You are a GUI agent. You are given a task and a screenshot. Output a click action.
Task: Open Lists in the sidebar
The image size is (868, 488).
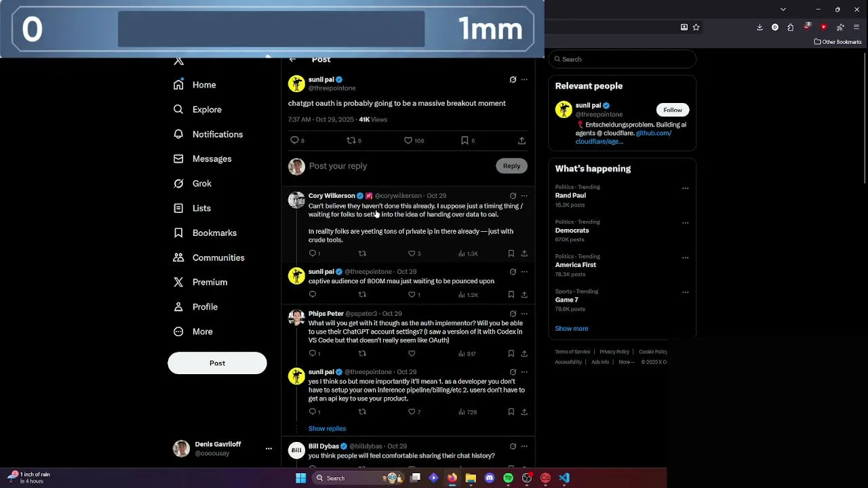[192, 208]
